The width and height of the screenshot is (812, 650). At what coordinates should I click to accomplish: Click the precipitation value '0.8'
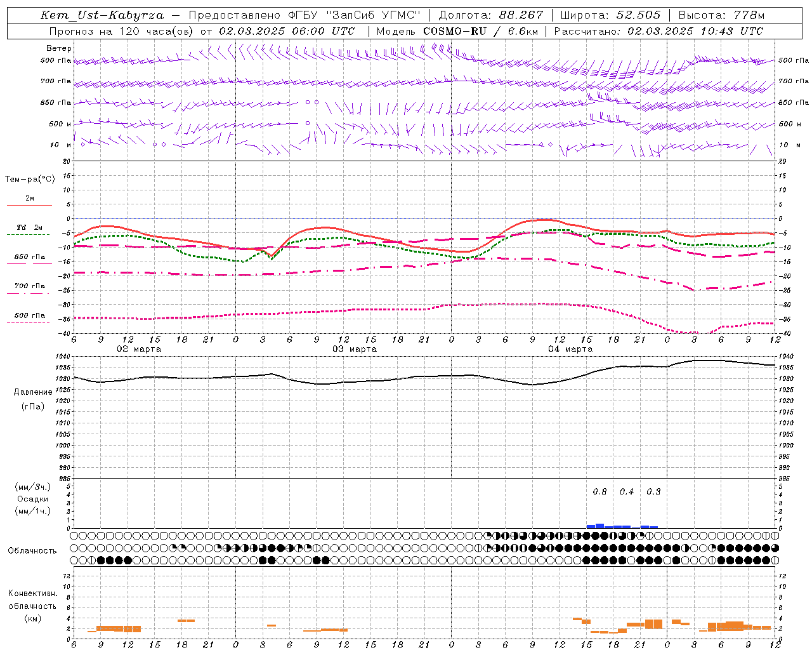tap(599, 492)
